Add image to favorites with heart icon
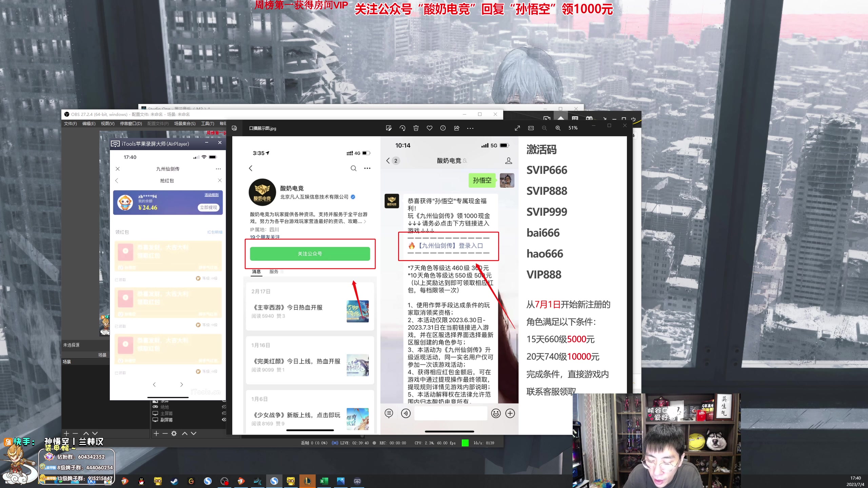This screenshot has width=868, height=488. point(430,128)
